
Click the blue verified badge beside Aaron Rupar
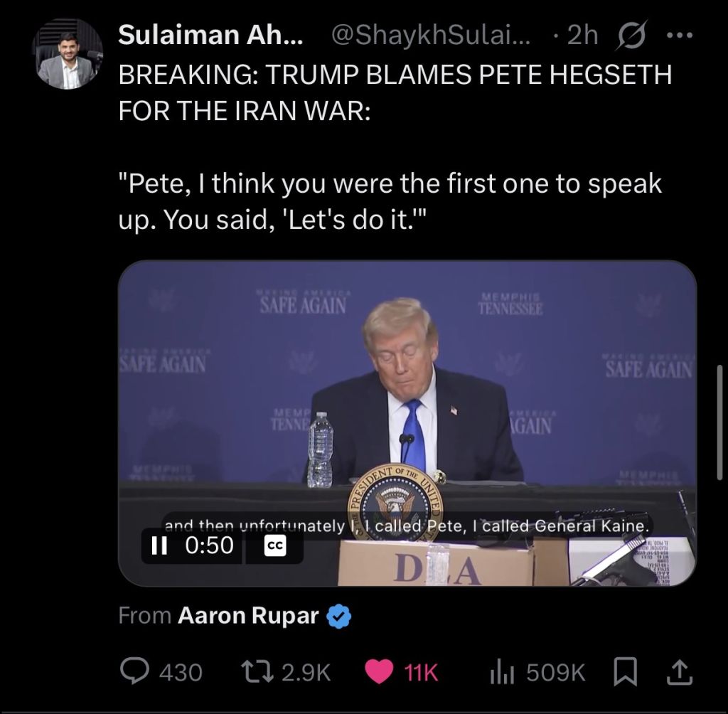pos(339,617)
